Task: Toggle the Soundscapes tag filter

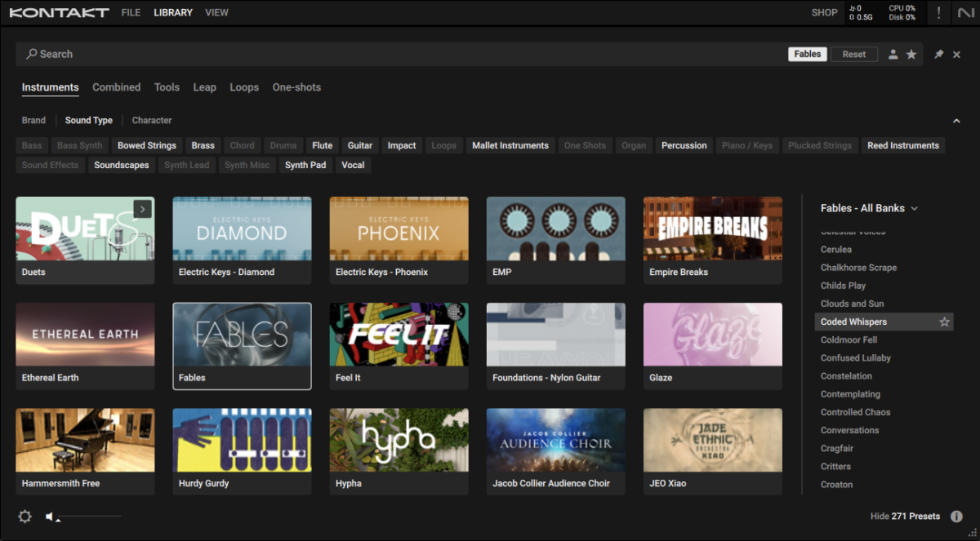Action: (x=122, y=165)
